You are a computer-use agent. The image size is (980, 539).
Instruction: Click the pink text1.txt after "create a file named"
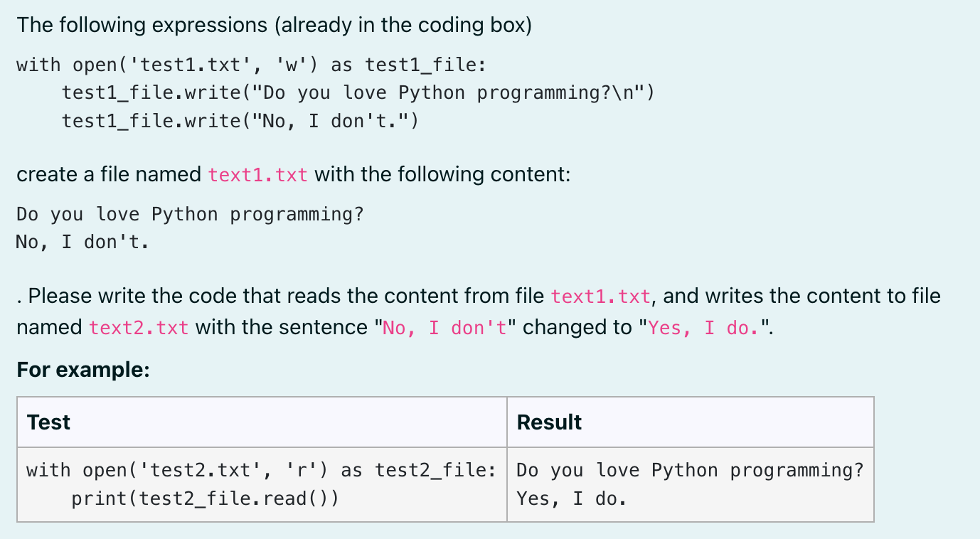[x=258, y=175]
